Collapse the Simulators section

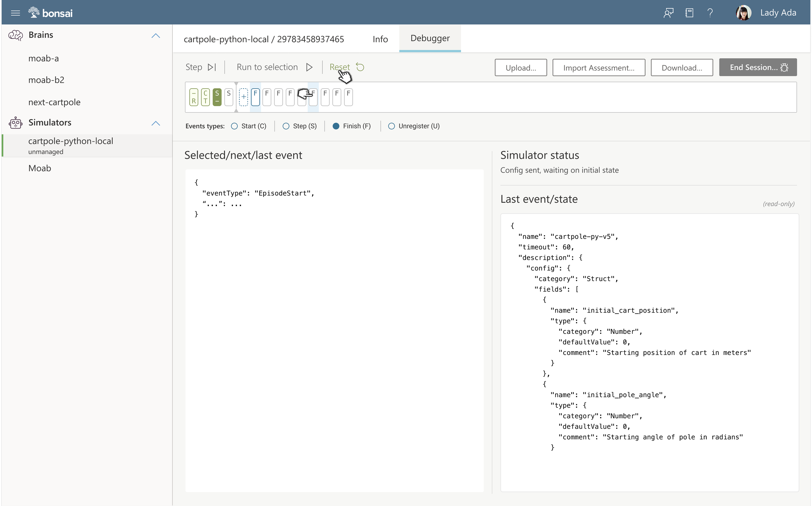(x=156, y=123)
